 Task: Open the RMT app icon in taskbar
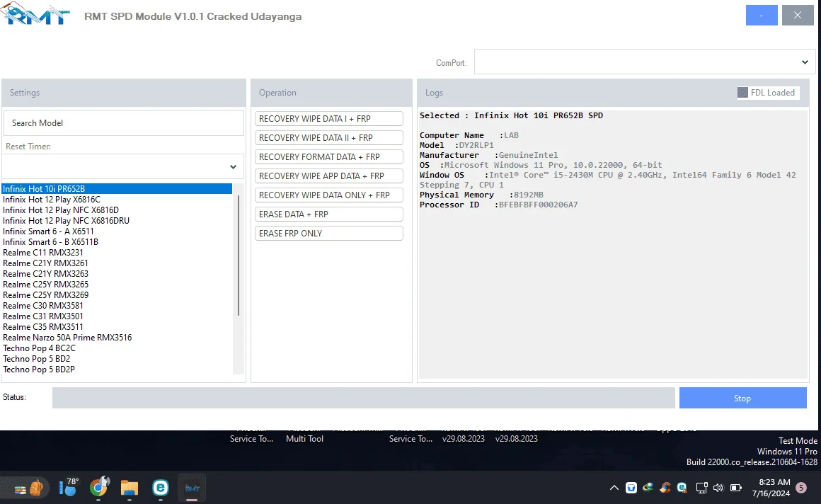tap(193, 488)
